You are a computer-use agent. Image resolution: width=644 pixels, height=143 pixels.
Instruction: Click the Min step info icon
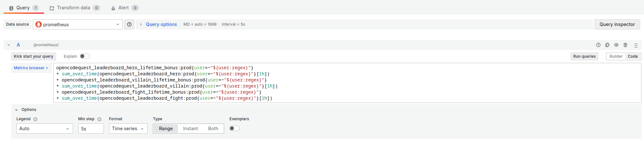tap(99, 119)
